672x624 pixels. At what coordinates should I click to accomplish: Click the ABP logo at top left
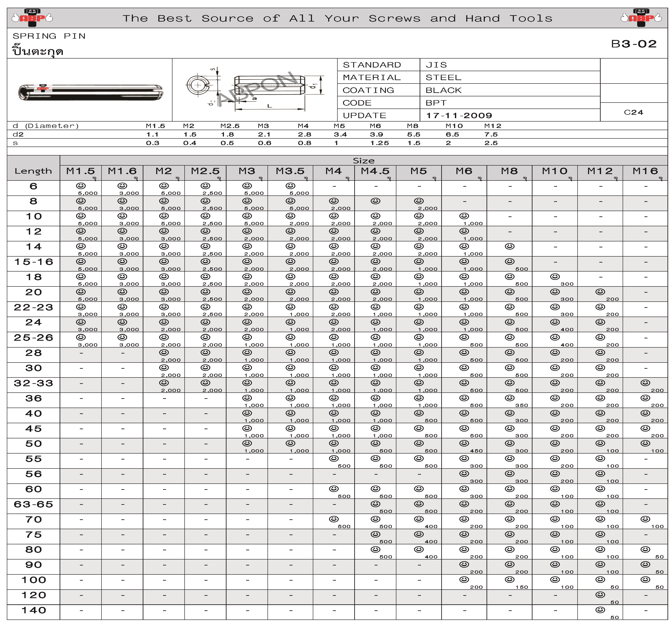[x=32, y=18]
